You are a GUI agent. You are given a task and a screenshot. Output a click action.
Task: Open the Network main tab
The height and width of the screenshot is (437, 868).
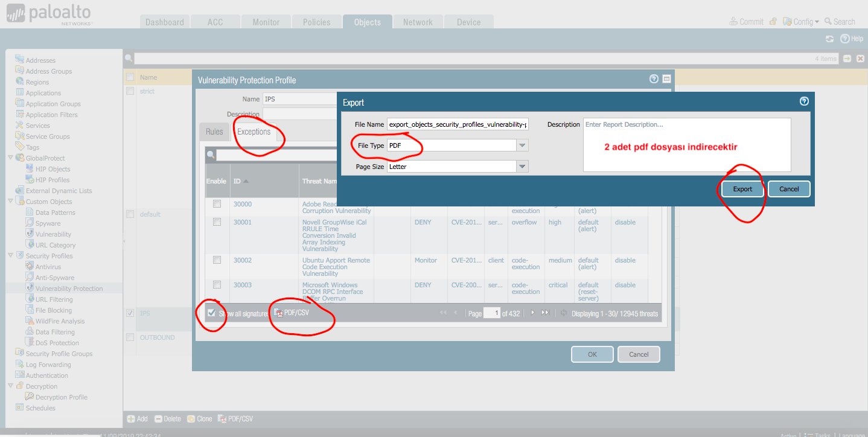point(418,22)
